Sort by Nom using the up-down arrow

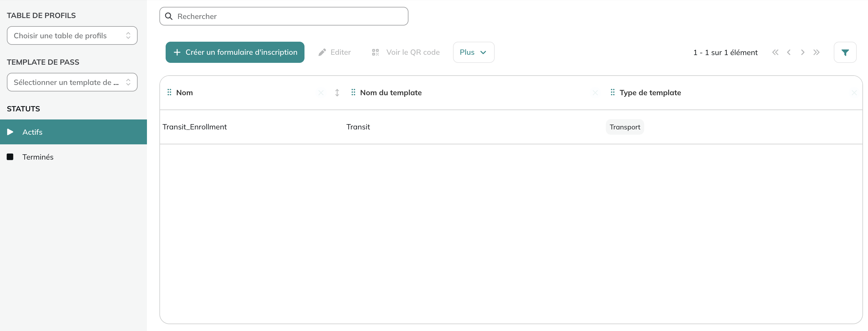tap(337, 93)
